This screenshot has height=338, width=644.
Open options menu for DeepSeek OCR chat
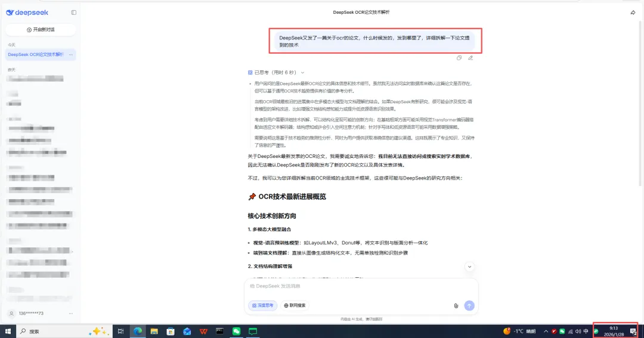point(70,55)
